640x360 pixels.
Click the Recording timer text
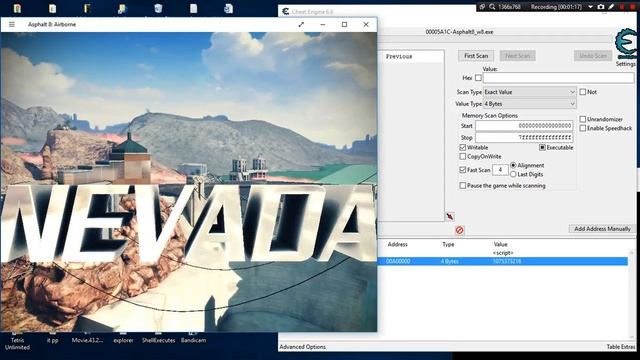(x=556, y=7)
